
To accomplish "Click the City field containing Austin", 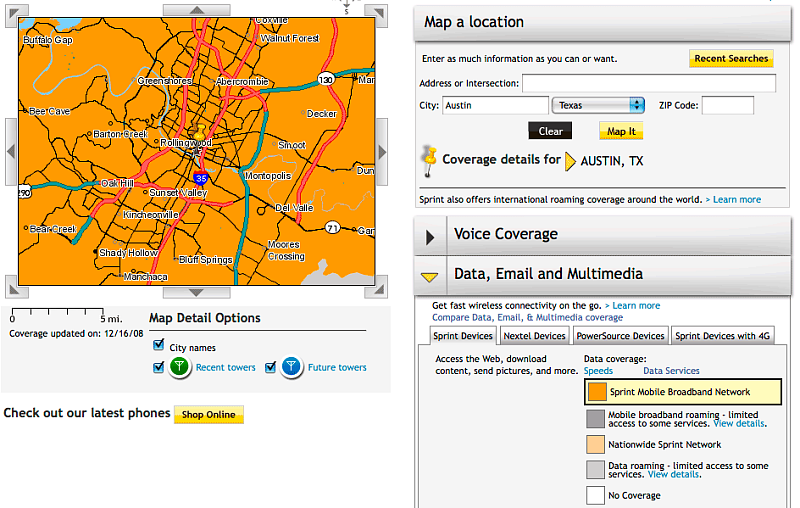I will pos(495,105).
